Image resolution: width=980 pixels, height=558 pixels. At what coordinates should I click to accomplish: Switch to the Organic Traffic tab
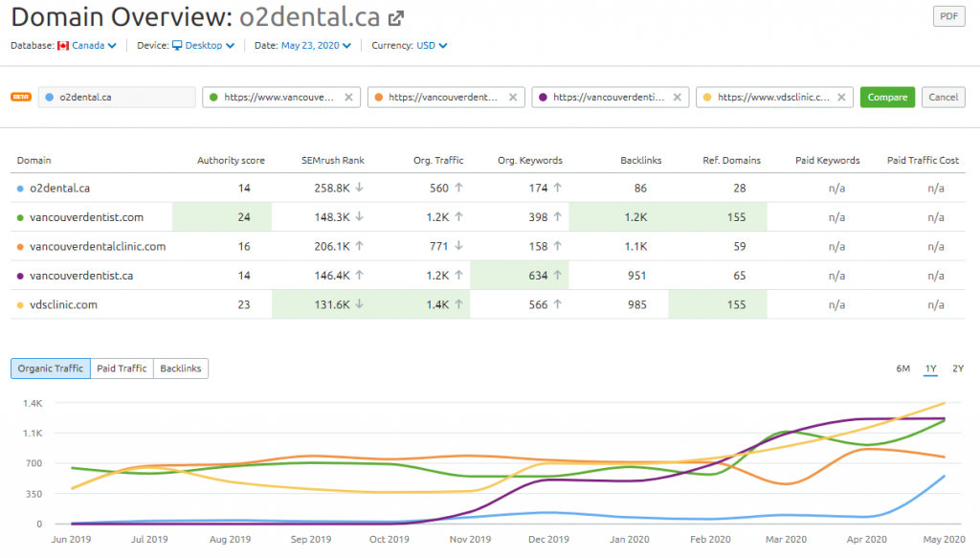(x=51, y=368)
